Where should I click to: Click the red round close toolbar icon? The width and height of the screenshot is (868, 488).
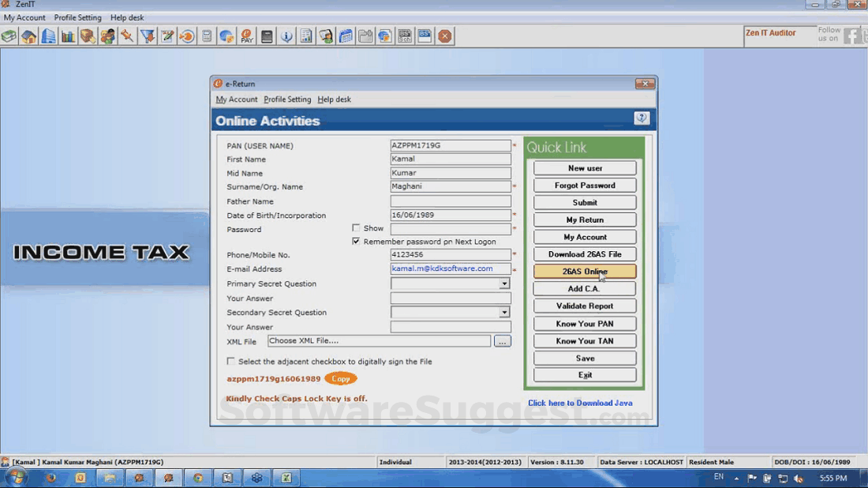[445, 36]
